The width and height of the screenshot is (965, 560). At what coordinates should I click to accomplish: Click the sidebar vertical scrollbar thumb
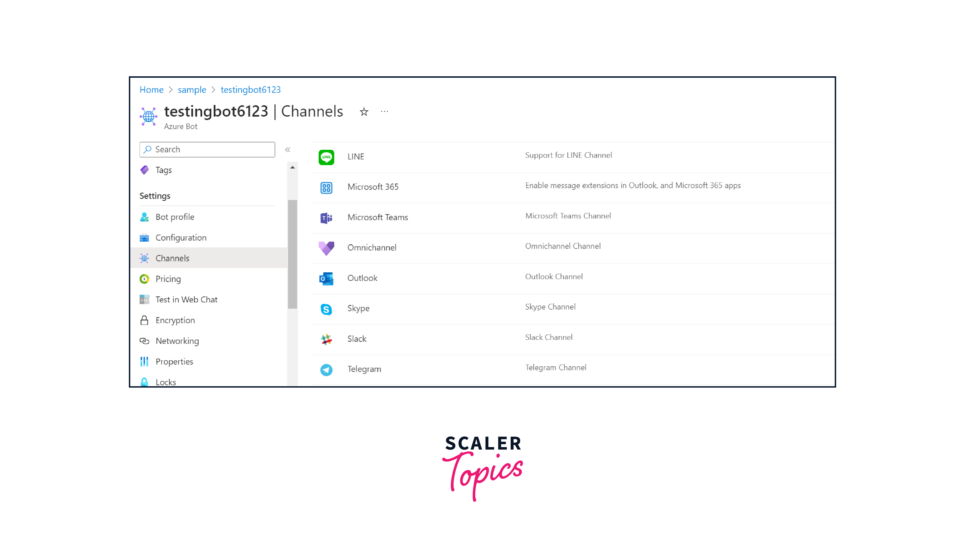click(293, 254)
